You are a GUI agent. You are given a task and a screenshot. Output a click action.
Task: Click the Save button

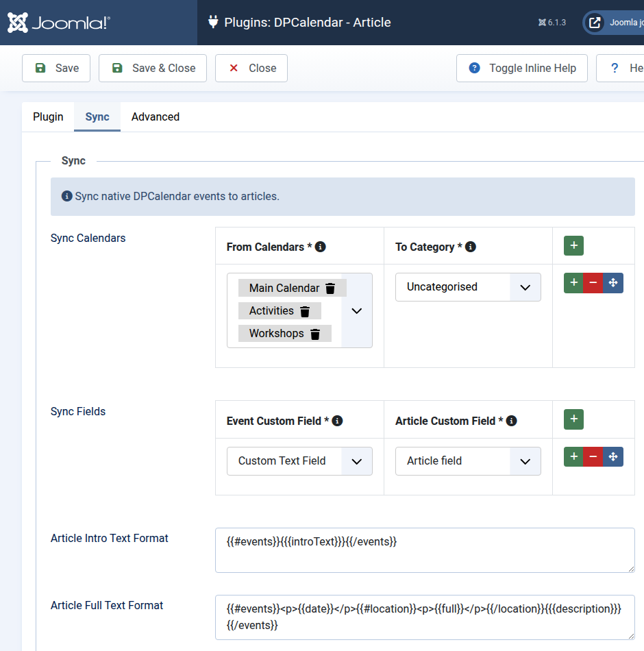(56, 68)
